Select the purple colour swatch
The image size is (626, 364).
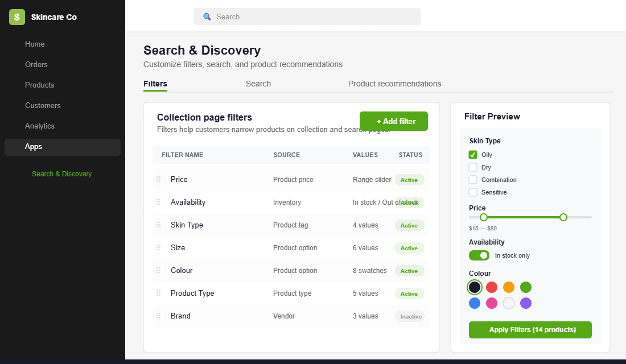[525, 303]
